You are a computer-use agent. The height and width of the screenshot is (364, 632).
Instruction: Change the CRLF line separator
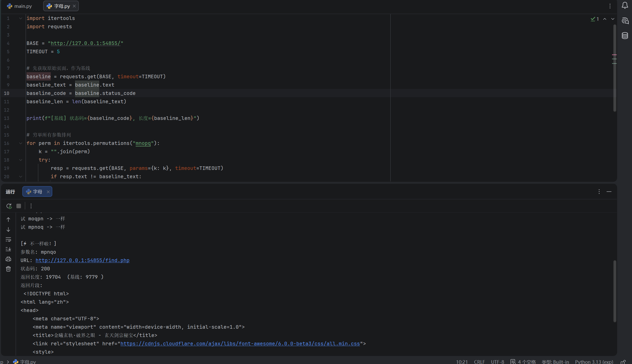coord(479,361)
